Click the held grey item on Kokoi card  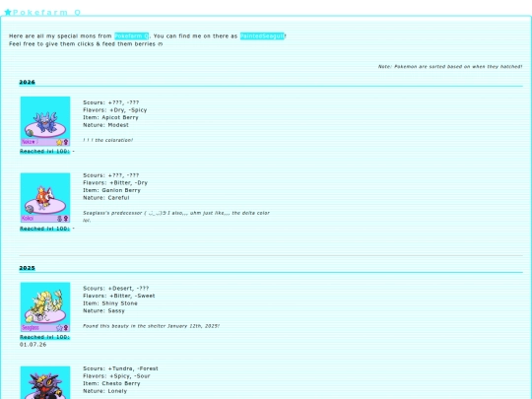[30, 209]
